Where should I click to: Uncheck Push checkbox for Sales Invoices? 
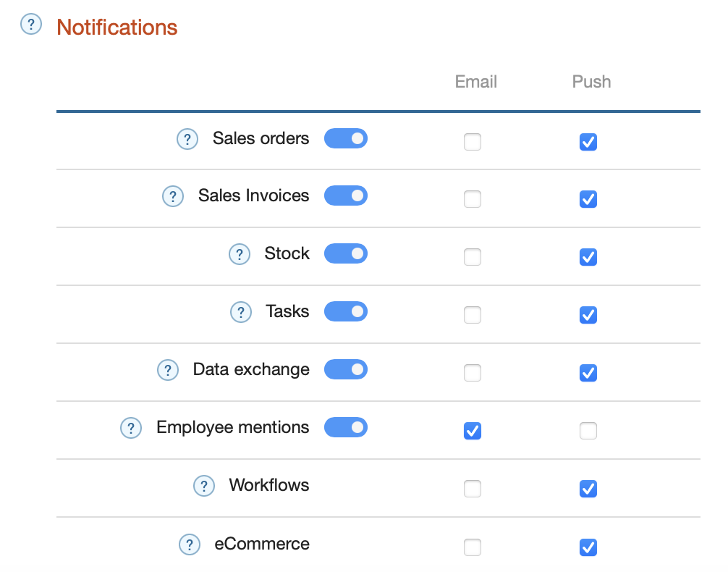pos(588,199)
